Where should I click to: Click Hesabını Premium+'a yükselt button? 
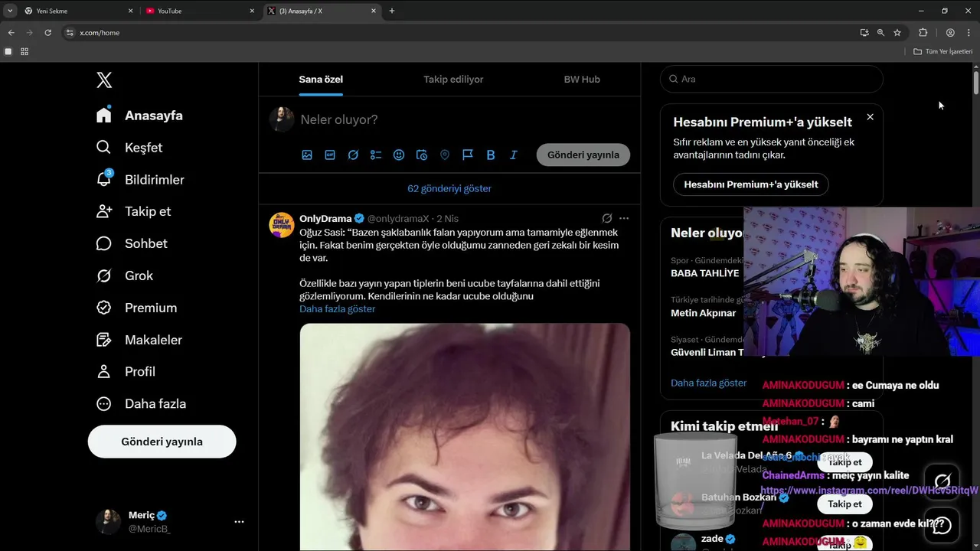click(x=751, y=184)
